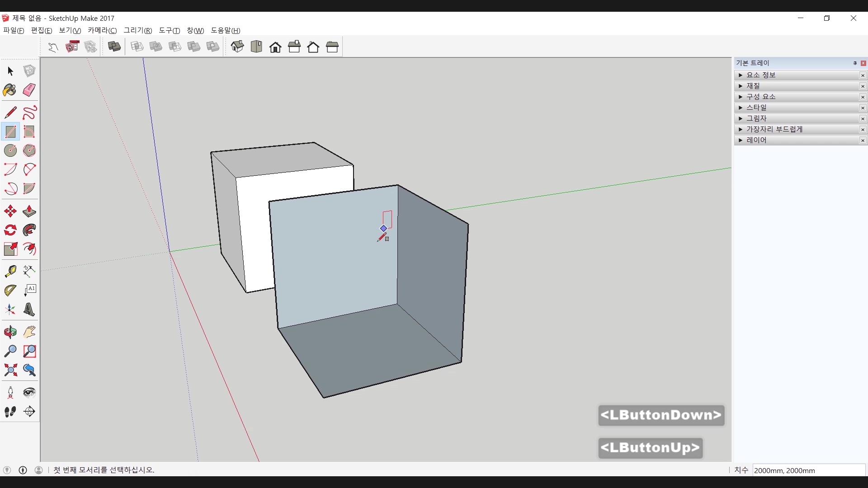Select the Rotate tool

click(10, 230)
